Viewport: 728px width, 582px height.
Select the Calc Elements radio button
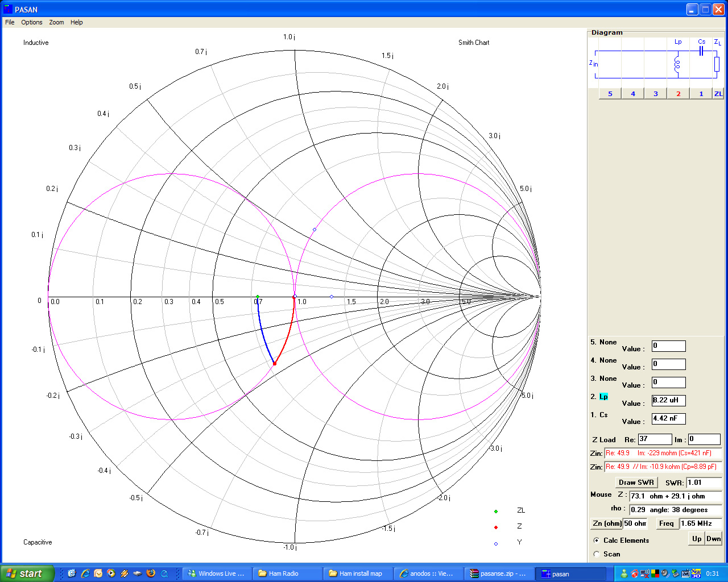[596, 541]
